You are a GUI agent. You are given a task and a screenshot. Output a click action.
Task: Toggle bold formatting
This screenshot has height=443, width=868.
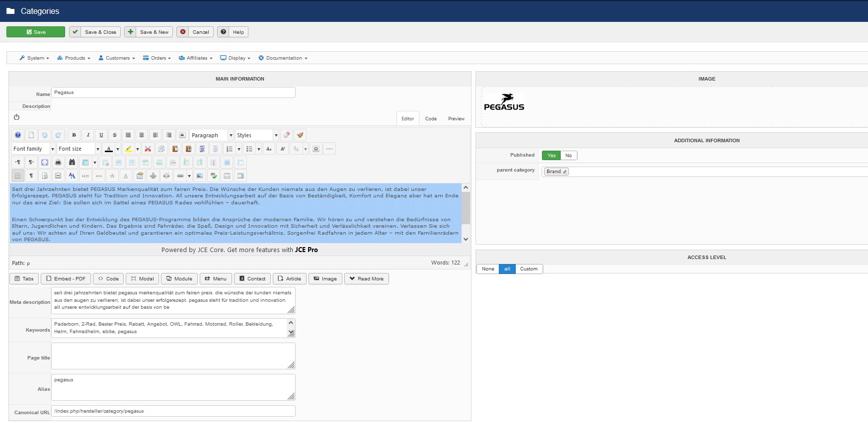(74, 135)
